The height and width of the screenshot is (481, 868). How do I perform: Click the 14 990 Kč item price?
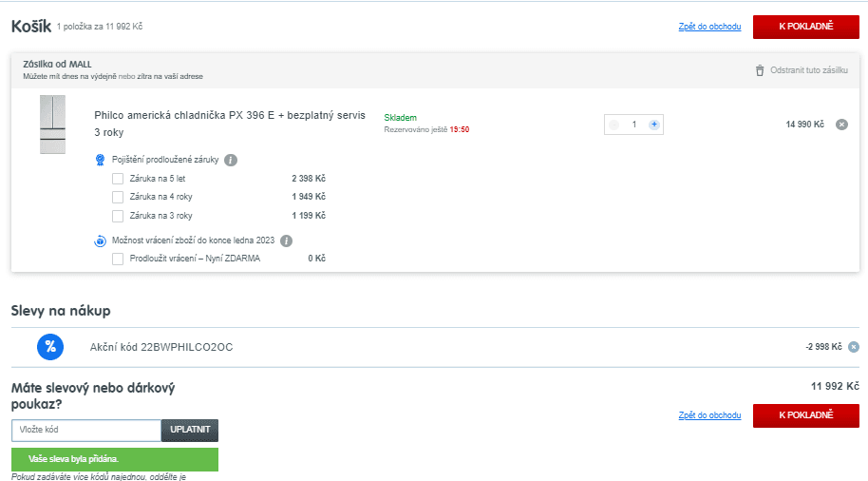pyautogui.click(x=805, y=125)
